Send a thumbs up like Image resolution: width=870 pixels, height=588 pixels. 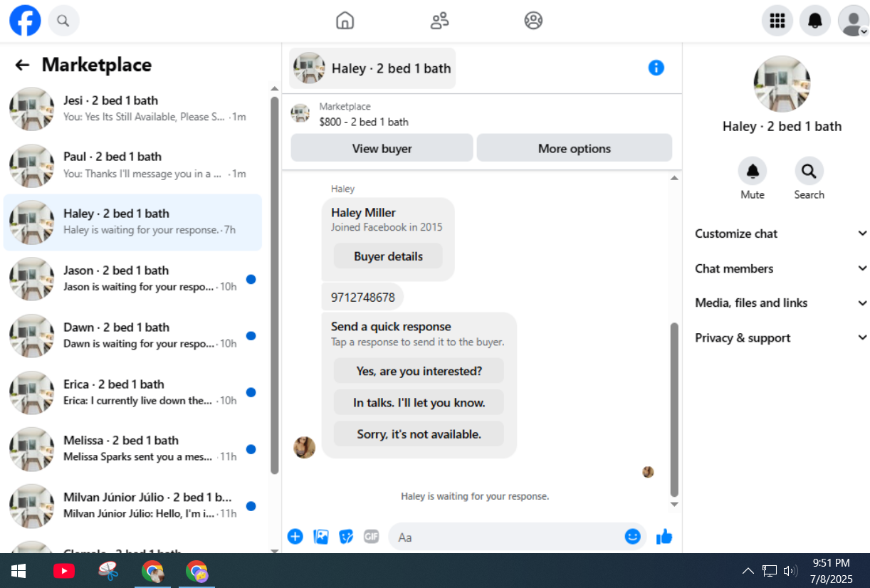coord(664,537)
